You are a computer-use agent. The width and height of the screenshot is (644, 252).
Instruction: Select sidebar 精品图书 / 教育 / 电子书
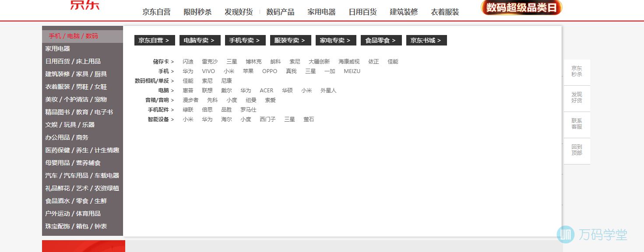click(79, 112)
